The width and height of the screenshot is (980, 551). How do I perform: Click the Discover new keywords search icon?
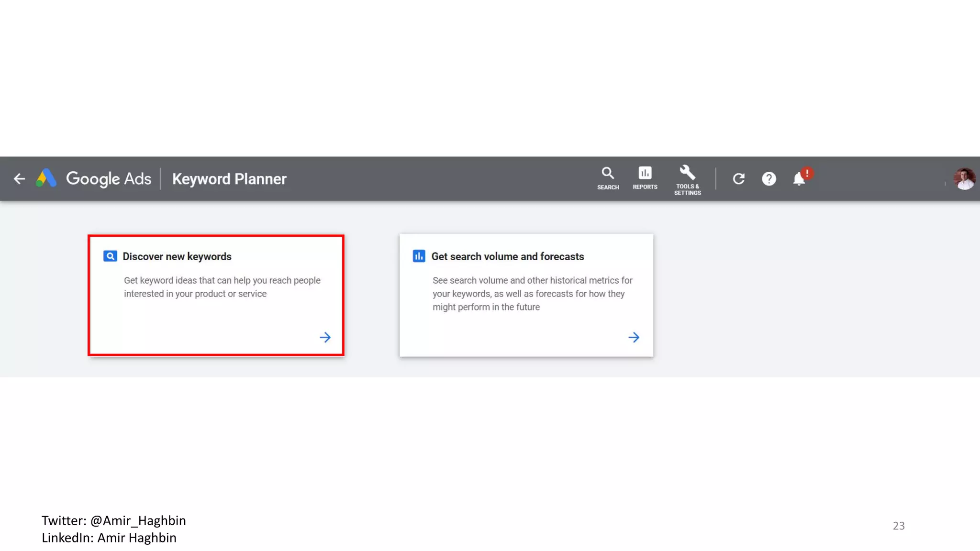pyautogui.click(x=110, y=256)
